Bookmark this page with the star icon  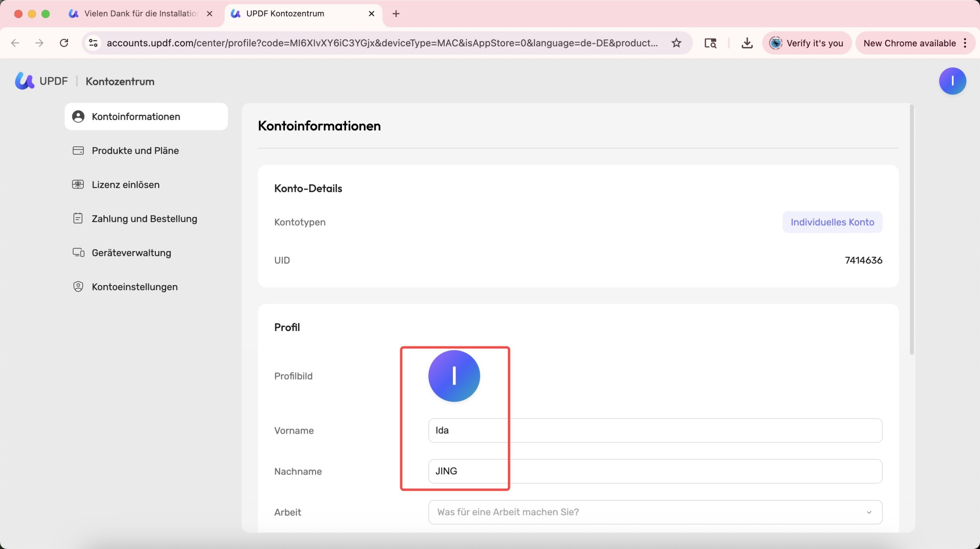click(676, 43)
